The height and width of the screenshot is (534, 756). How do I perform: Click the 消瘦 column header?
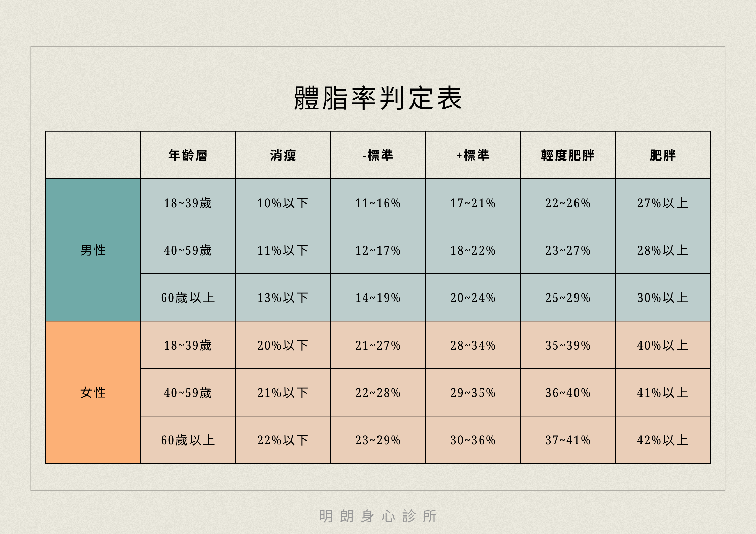pos(283,155)
